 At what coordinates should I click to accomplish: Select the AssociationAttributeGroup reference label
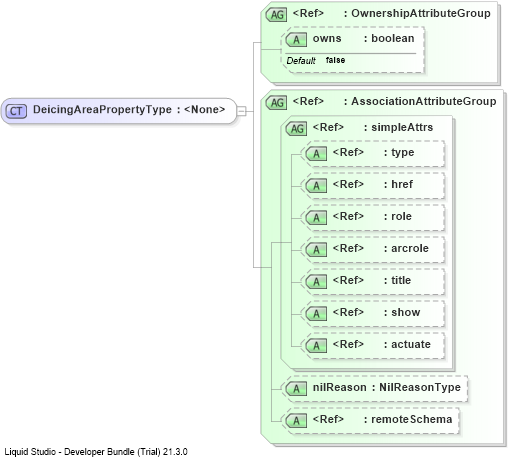point(394,101)
